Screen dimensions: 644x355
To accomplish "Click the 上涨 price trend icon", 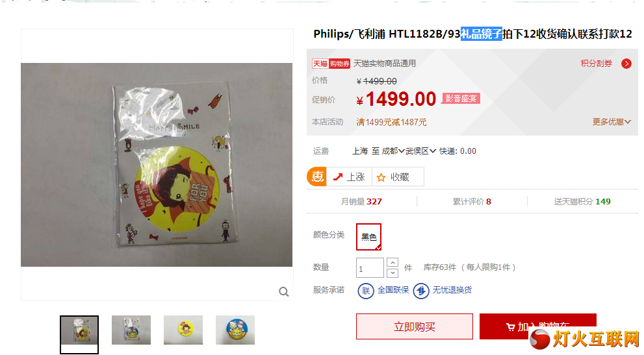I will coord(338,177).
